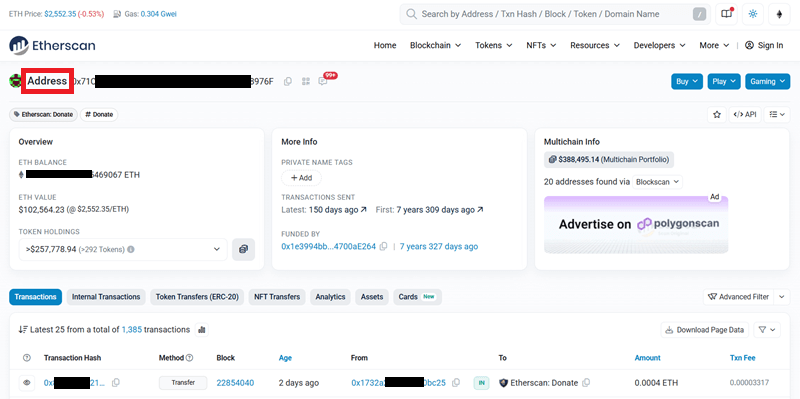Image resolution: width=800 pixels, height=399 pixels.
Task: Copy the From address 0x1732a
Action: click(456, 383)
